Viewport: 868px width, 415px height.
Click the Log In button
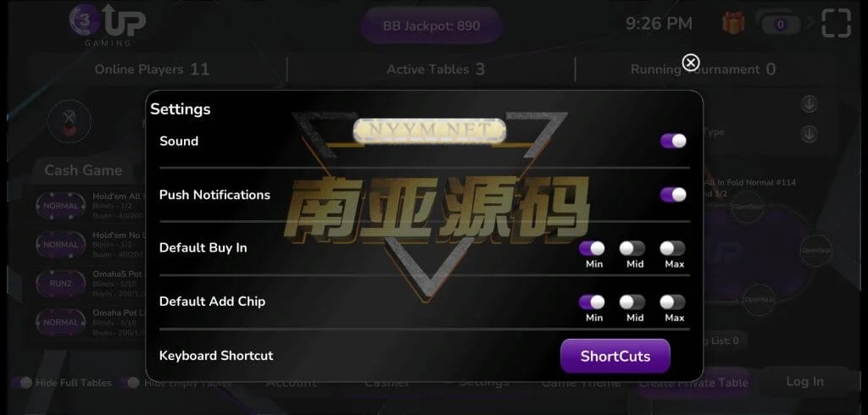(805, 381)
